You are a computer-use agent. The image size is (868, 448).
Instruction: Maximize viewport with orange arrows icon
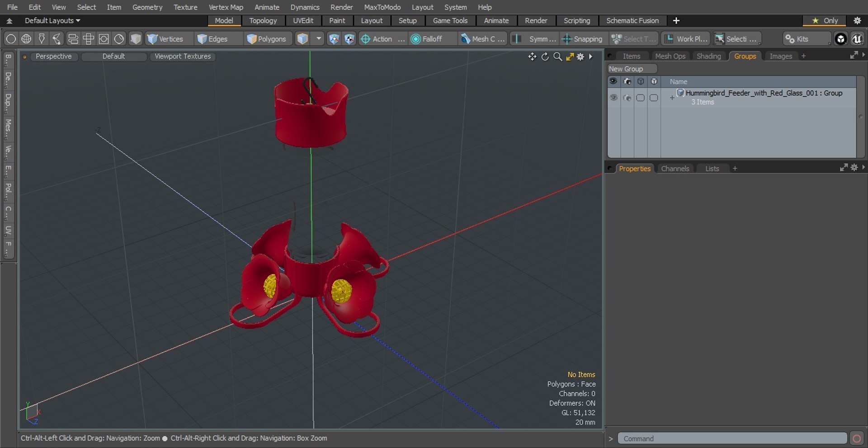[570, 57]
